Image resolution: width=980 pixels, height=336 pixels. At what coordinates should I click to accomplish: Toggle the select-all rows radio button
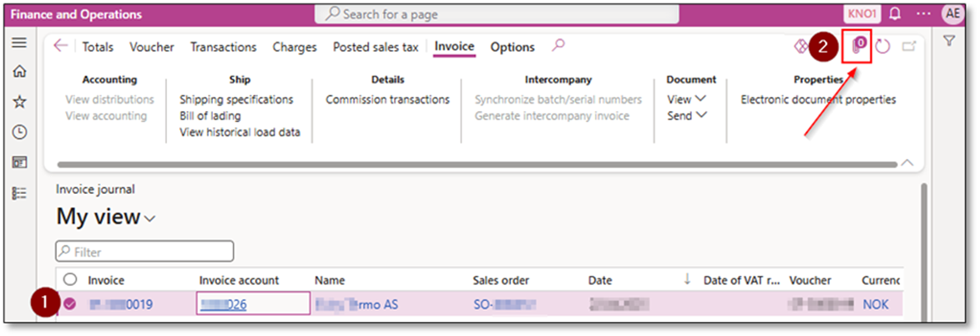pos(70,280)
